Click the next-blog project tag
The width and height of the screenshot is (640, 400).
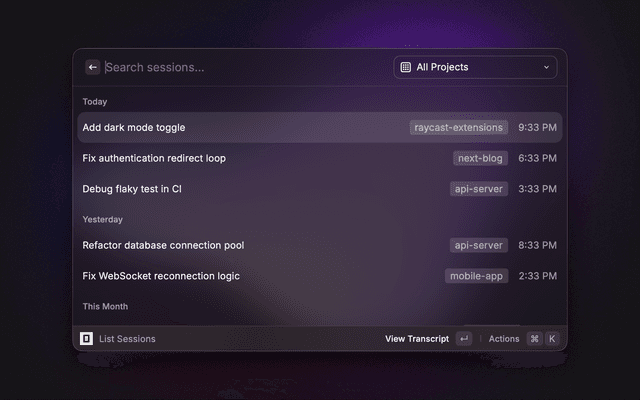coord(480,158)
